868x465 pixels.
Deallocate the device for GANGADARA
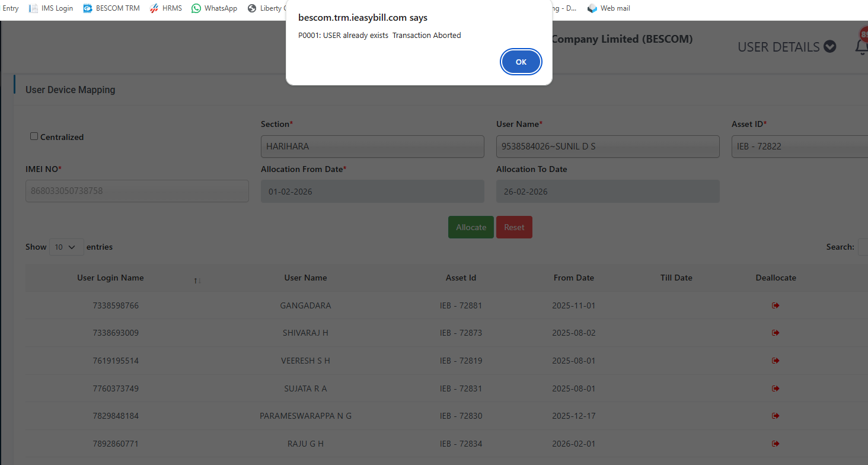point(776,305)
